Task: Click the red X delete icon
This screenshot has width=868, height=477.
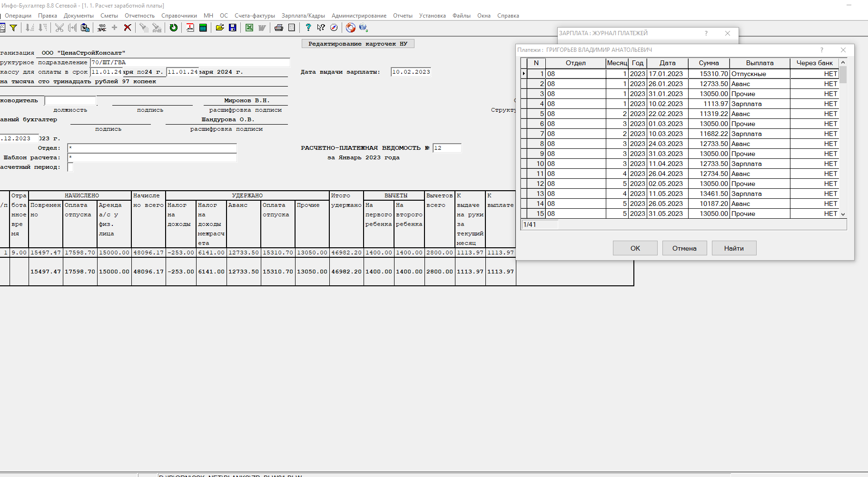Action: (128, 28)
